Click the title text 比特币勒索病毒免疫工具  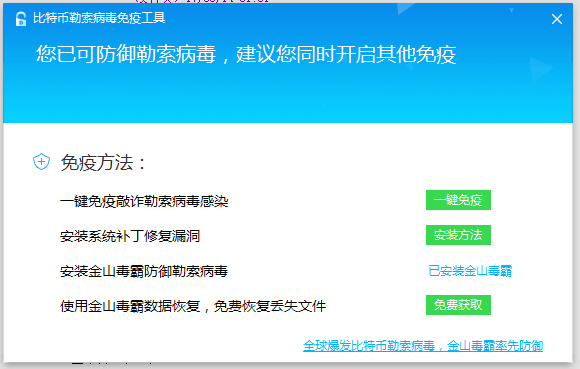(x=99, y=18)
